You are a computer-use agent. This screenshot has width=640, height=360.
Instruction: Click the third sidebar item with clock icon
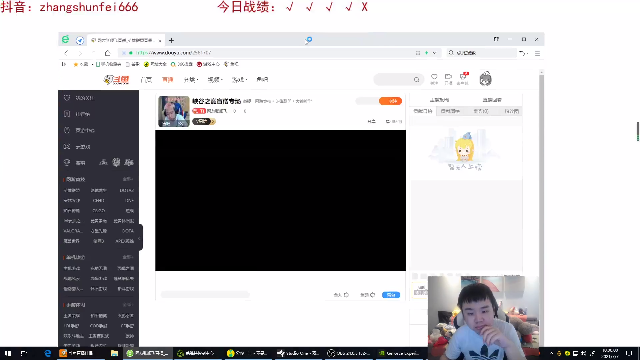pyautogui.click(x=79, y=131)
